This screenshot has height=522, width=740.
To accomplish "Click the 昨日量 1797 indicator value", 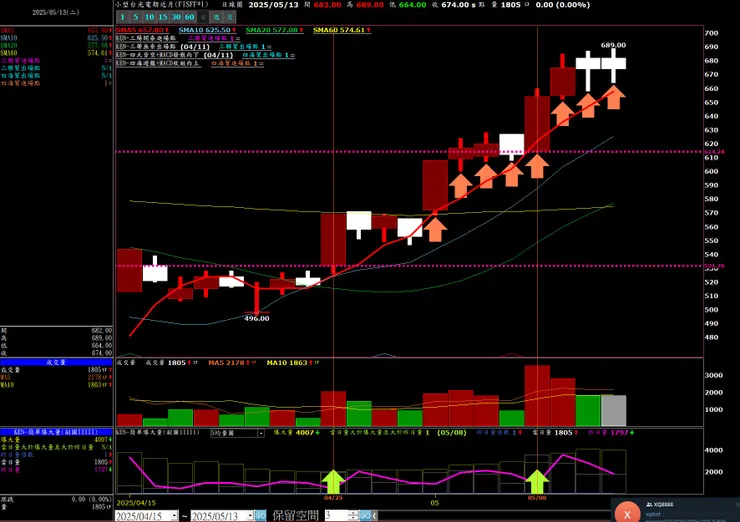I will (611, 432).
